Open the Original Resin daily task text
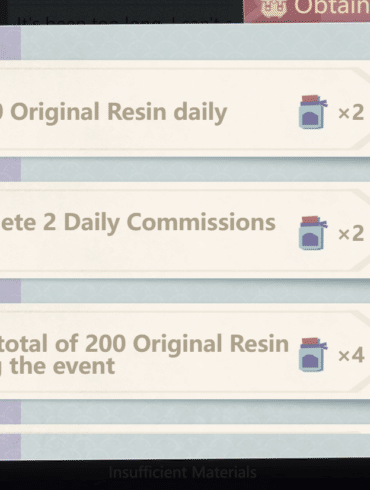Viewport: 370px width, 490px height. click(x=113, y=112)
